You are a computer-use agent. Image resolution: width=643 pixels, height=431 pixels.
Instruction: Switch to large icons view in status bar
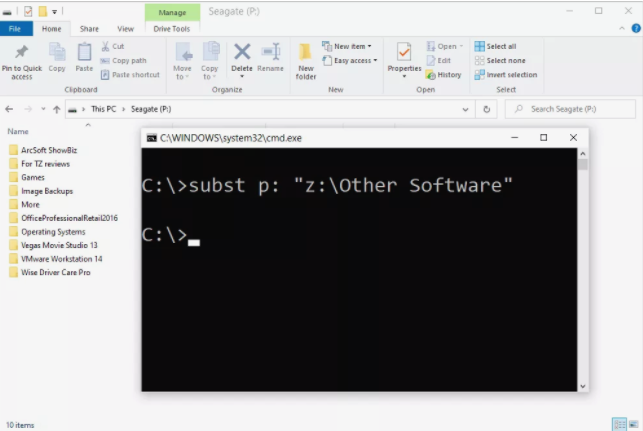click(x=633, y=424)
